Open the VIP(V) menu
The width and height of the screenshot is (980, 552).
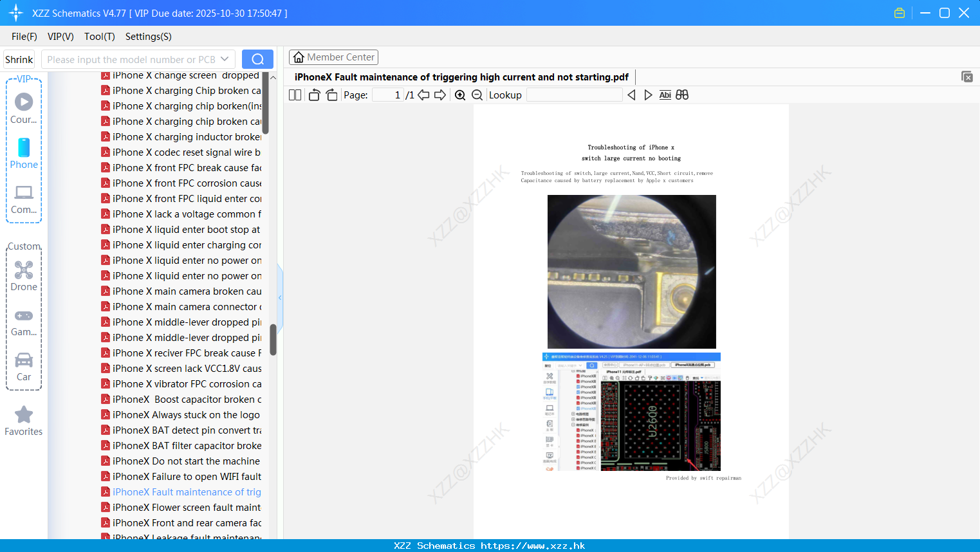tap(60, 37)
